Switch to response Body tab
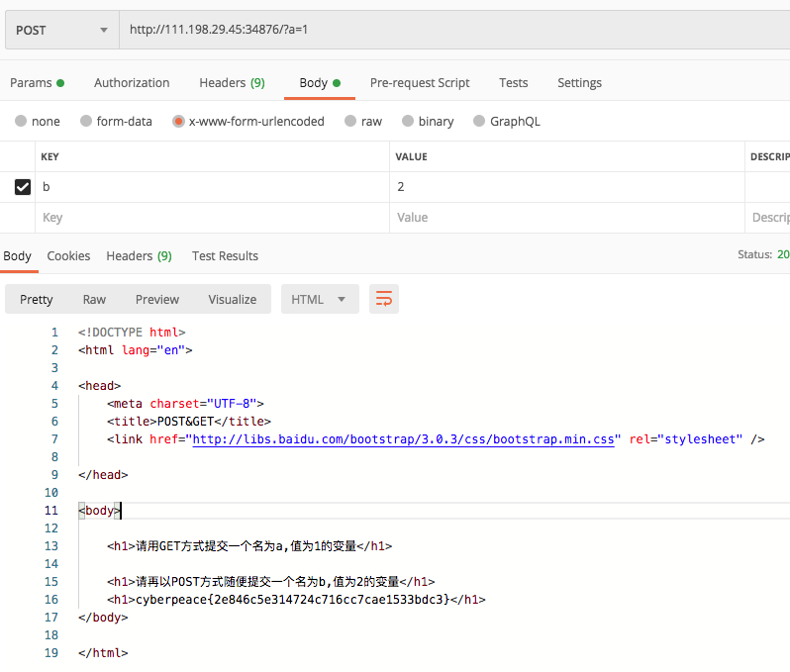Viewport: 790px width, 672px height. 18,256
